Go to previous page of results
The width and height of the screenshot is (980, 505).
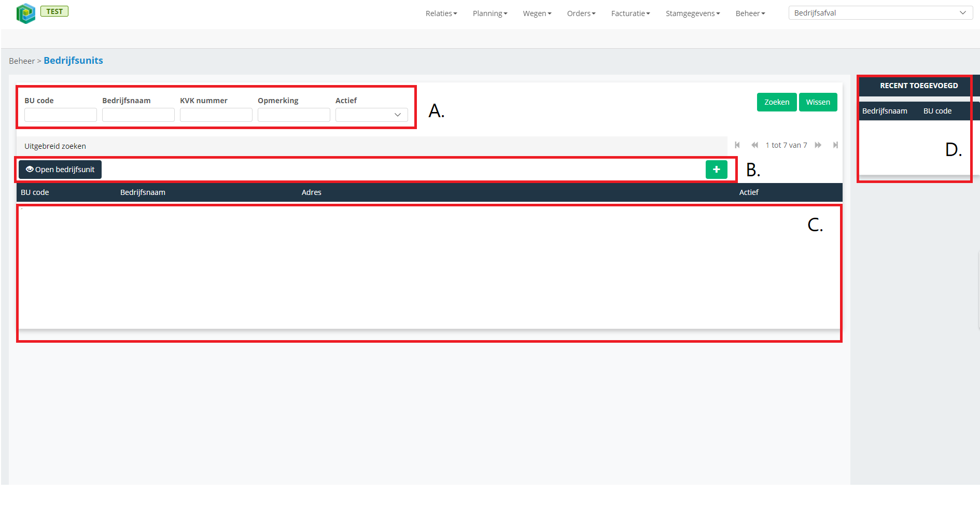pyautogui.click(x=754, y=145)
